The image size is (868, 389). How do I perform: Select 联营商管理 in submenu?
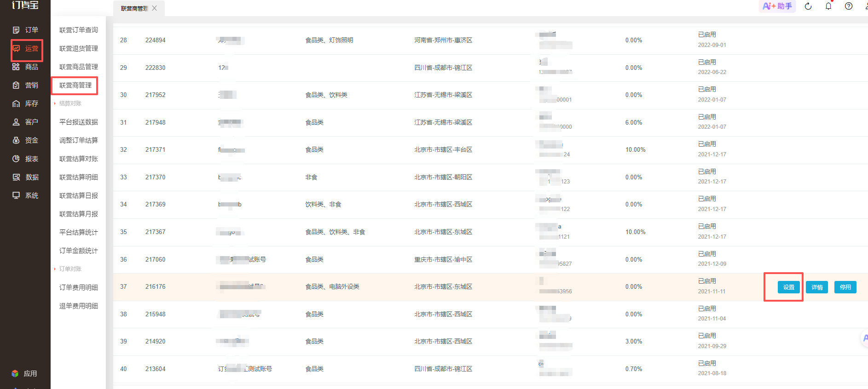click(x=75, y=85)
